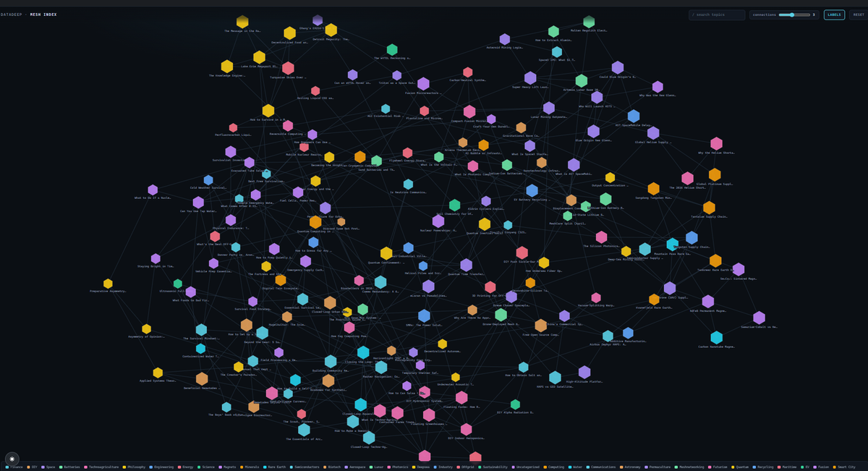Click 'AST SpaceMobile Delay' blue node

tap(634, 116)
